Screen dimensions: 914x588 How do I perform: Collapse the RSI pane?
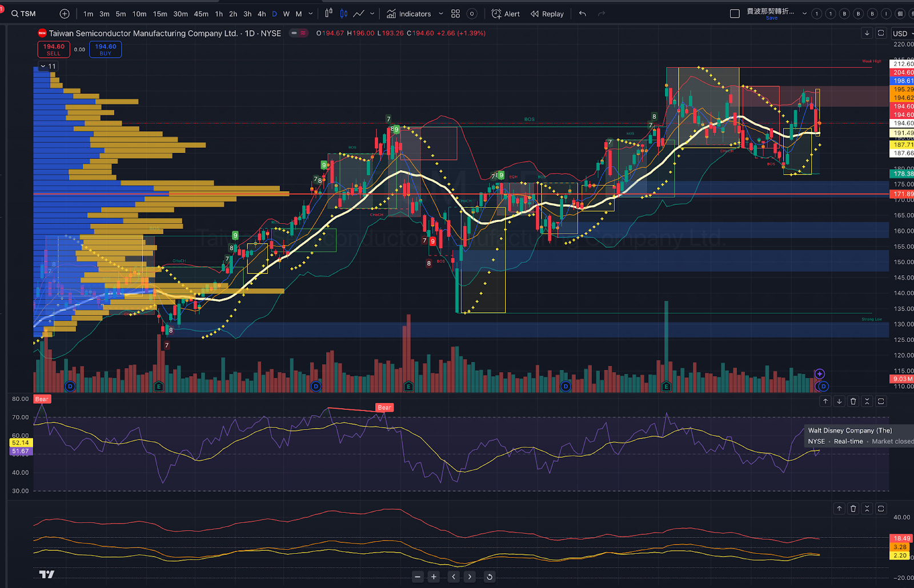(x=867, y=401)
